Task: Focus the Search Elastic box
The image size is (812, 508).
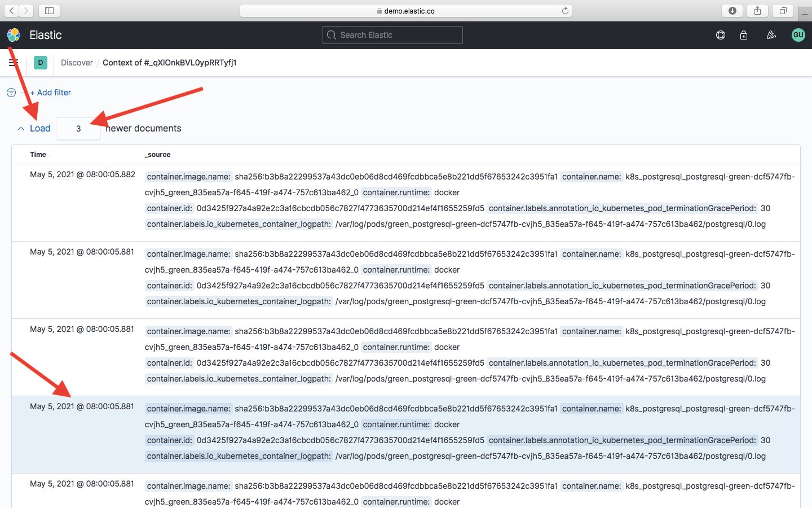Action: [x=392, y=35]
